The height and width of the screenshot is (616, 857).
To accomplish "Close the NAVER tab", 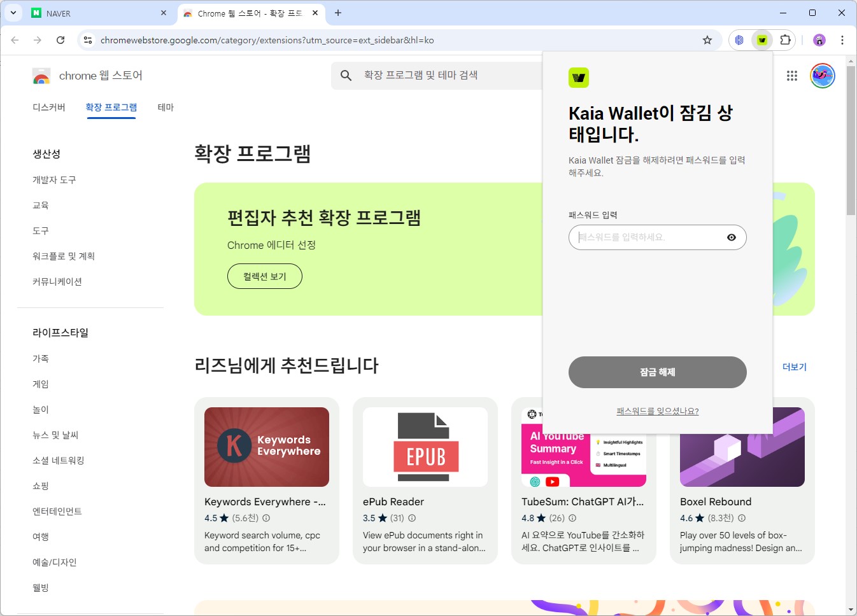I will pos(164,13).
